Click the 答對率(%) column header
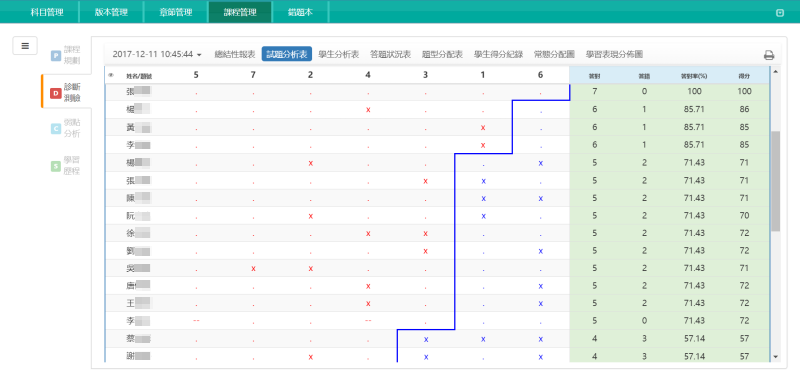 click(x=694, y=75)
